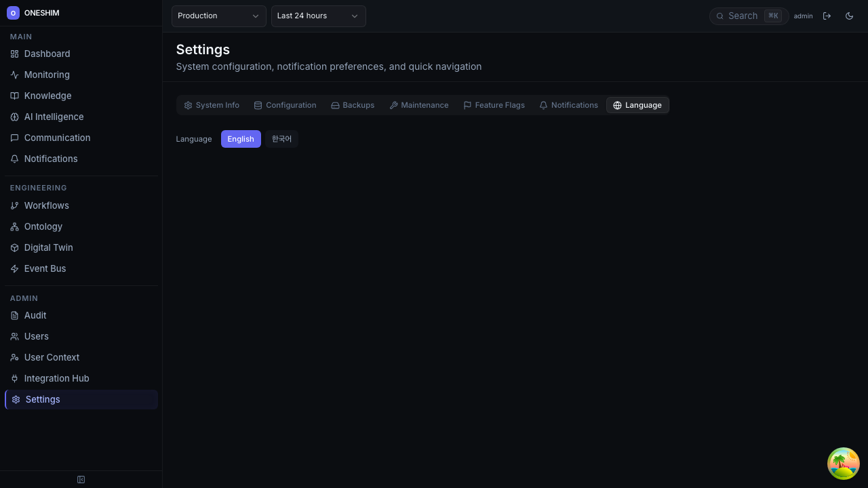Click the Digital Twin sidebar icon
Screen dimensions: 868x488
(14, 247)
